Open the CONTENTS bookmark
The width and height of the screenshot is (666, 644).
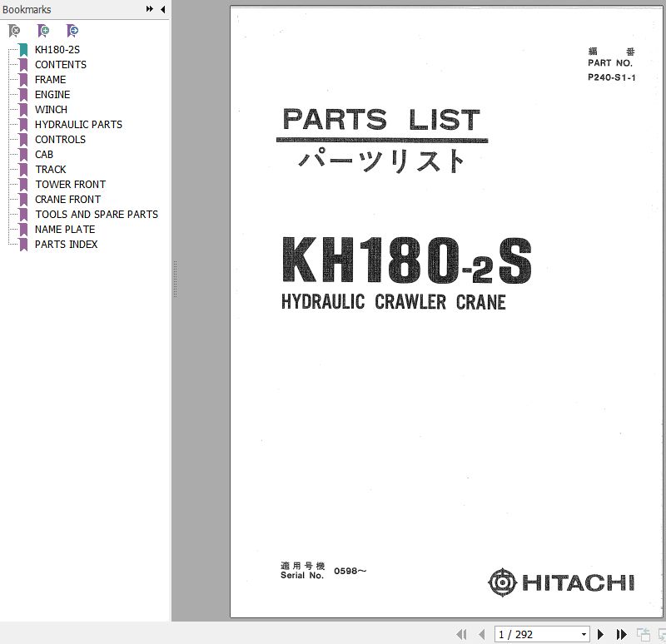tap(60, 65)
